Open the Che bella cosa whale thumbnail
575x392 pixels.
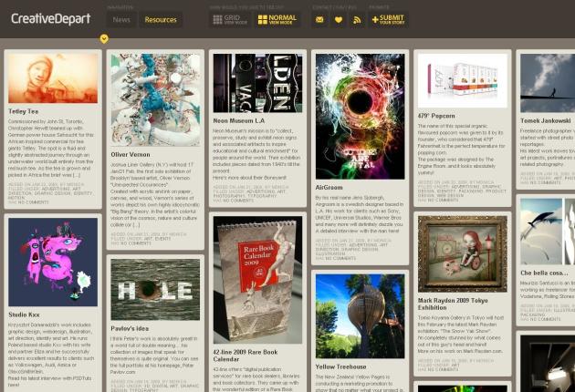pyautogui.click(x=548, y=232)
